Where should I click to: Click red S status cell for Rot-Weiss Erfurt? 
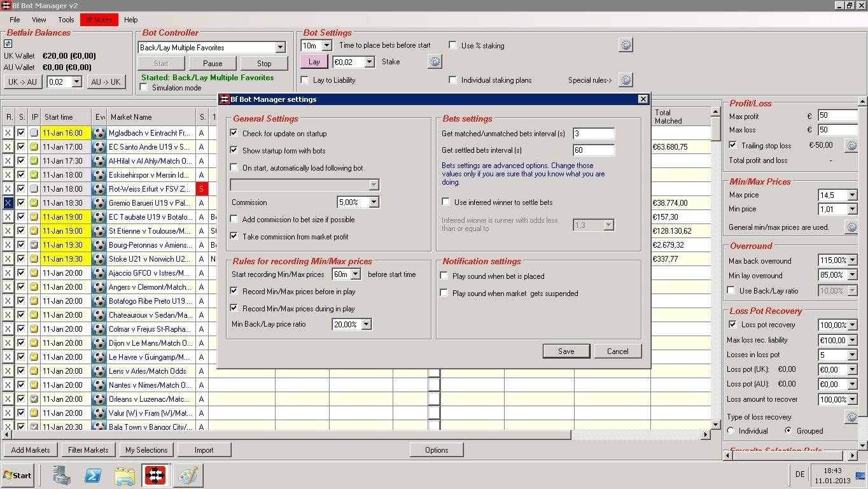coord(202,189)
